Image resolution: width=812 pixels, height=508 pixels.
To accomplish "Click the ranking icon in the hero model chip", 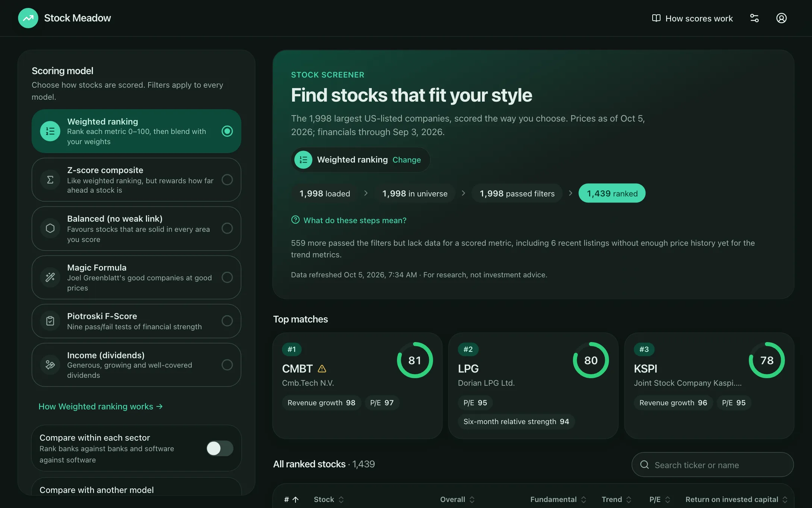I will pos(303,160).
